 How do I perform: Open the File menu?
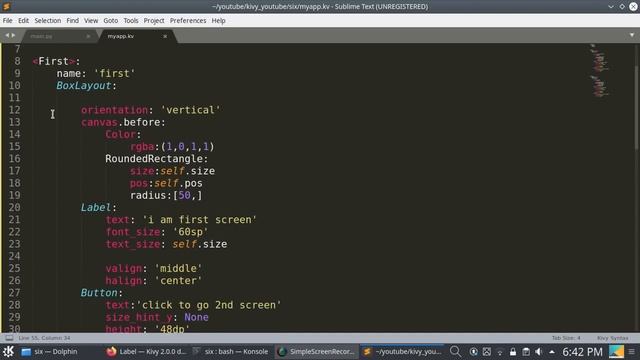(x=8, y=20)
